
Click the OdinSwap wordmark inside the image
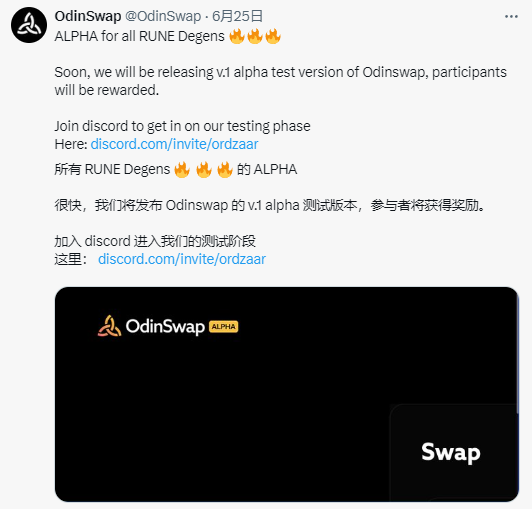(x=165, y=326)
